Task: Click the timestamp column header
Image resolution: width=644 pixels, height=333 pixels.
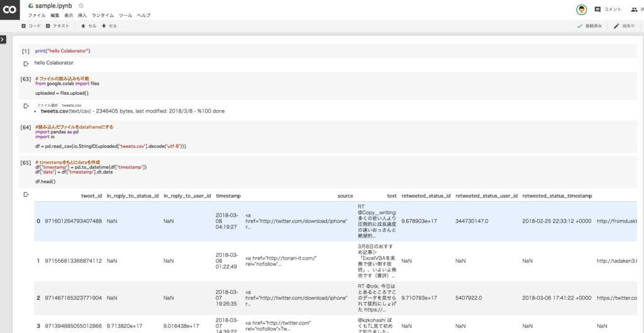Action: [x=228, y=196]
